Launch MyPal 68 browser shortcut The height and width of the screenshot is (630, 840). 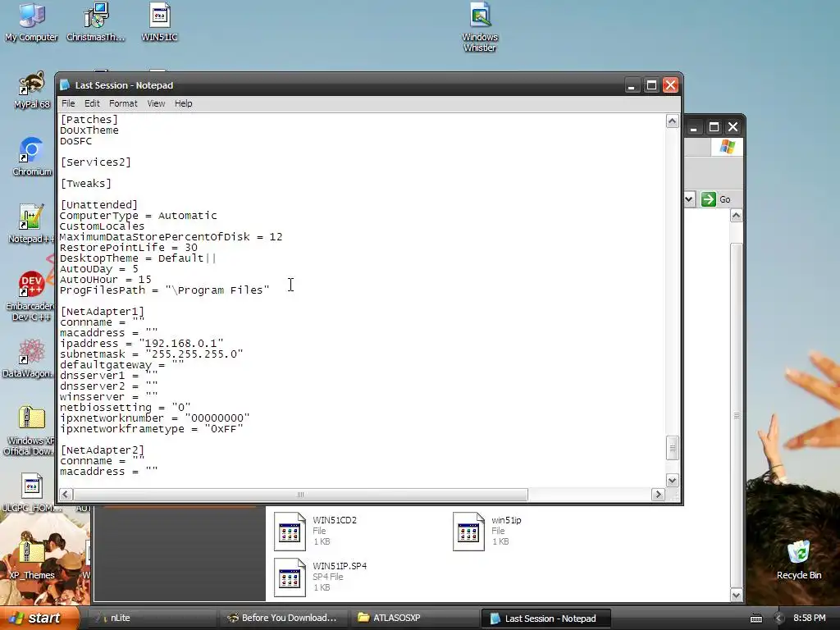coord(32,90)
